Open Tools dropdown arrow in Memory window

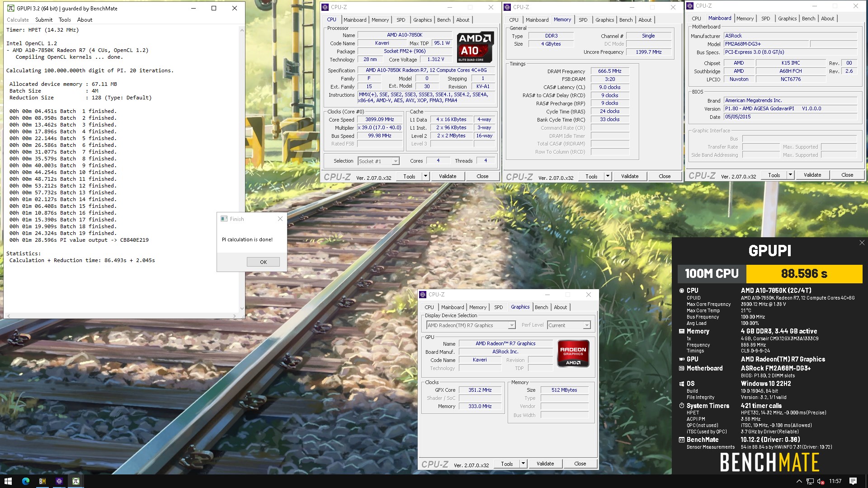click(608, 176)
